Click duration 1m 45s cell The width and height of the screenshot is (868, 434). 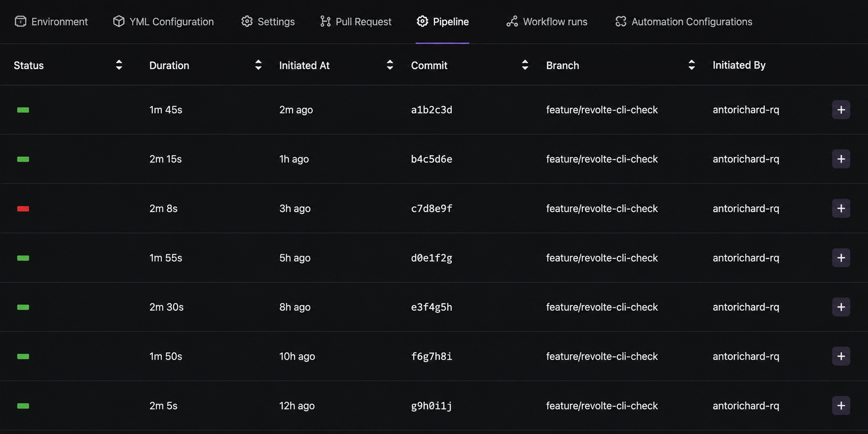166,110
